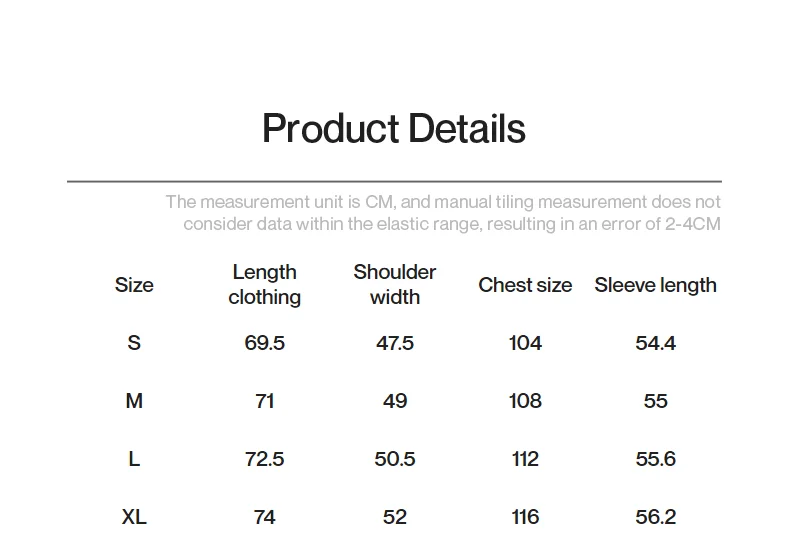This screenshot has height=545, width=790.
Task: Click the measurement unit disclaimer text
Action: point(443,213)
